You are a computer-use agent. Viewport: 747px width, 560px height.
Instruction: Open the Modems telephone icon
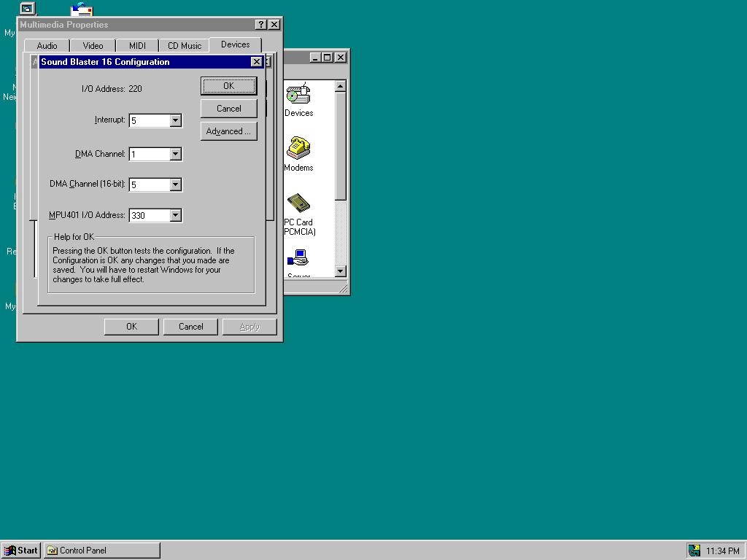[x=298, y=148]
